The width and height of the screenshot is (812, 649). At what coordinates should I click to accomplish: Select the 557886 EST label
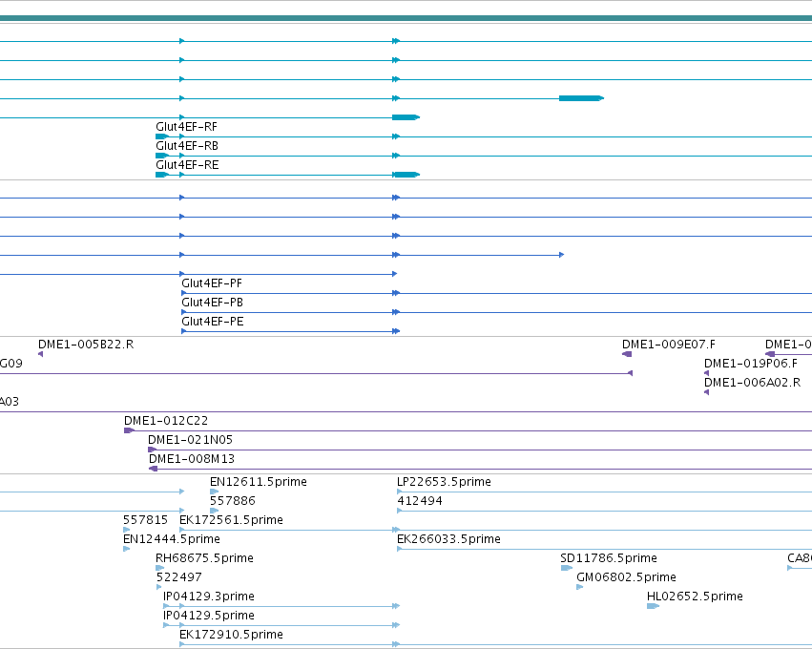(233, 501)
